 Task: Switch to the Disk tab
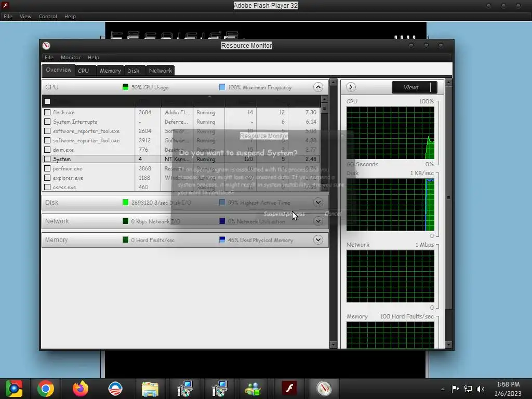[x=134, y=71]
